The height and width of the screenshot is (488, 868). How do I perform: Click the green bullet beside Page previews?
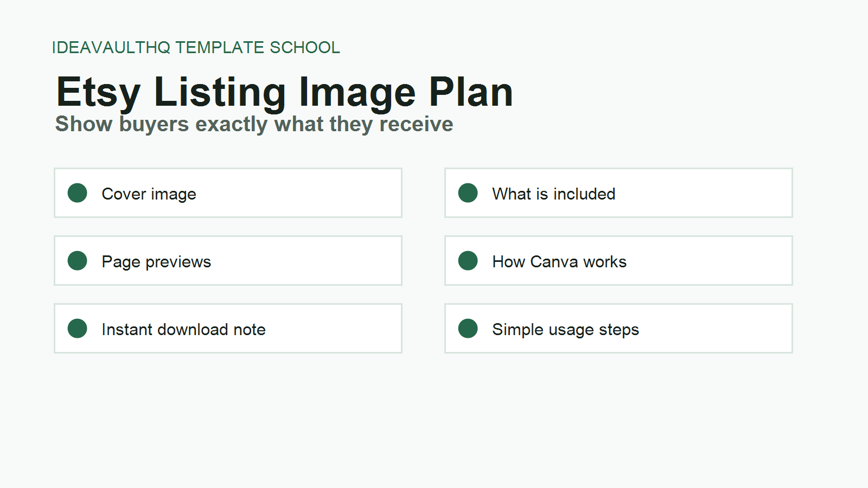[78, 261]
